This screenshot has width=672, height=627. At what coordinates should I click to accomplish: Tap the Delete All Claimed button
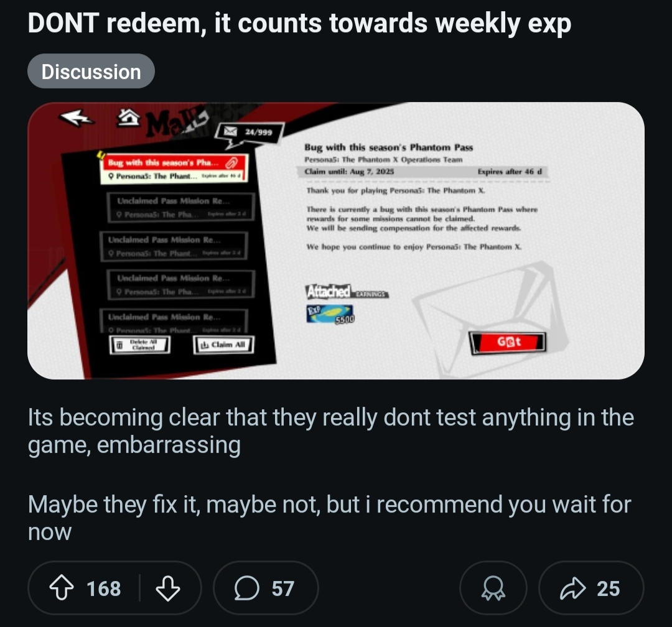pyautogui.click(x=140, y=345)
